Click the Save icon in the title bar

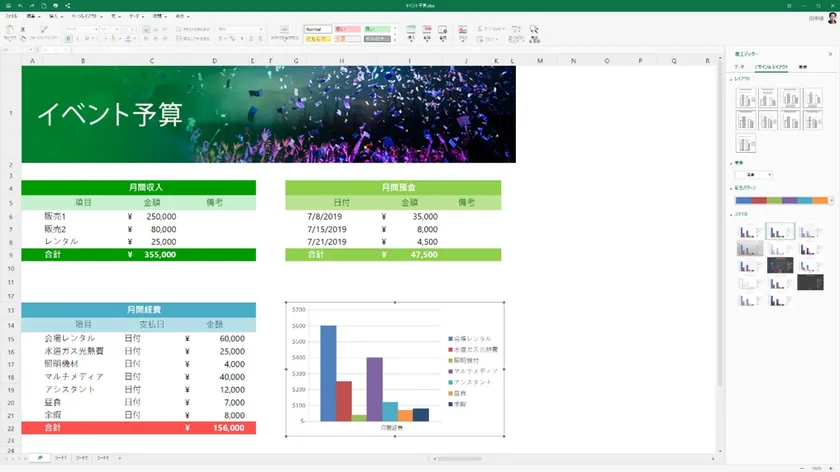click(7, 6)
